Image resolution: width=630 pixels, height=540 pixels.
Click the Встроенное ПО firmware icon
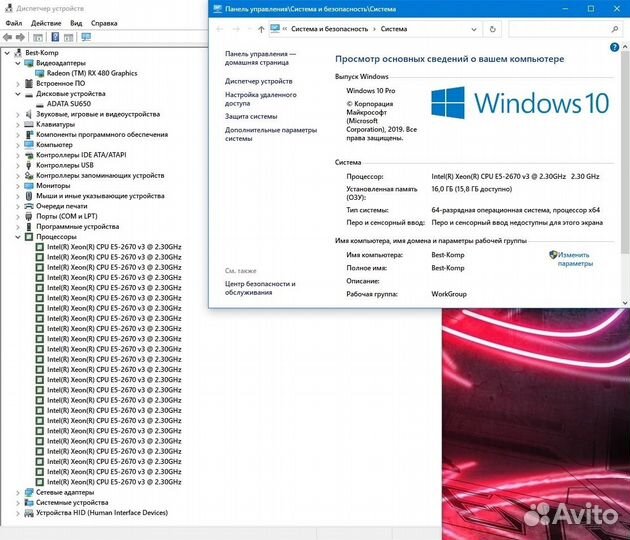tap(29, 84)
